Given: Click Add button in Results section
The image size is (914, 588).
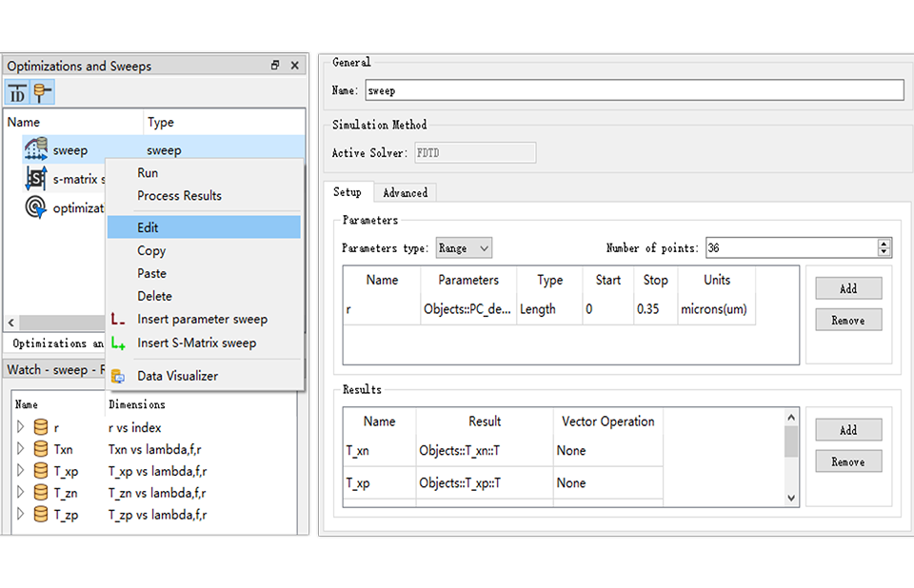Looking at the screenshot, I should [848, 430].
